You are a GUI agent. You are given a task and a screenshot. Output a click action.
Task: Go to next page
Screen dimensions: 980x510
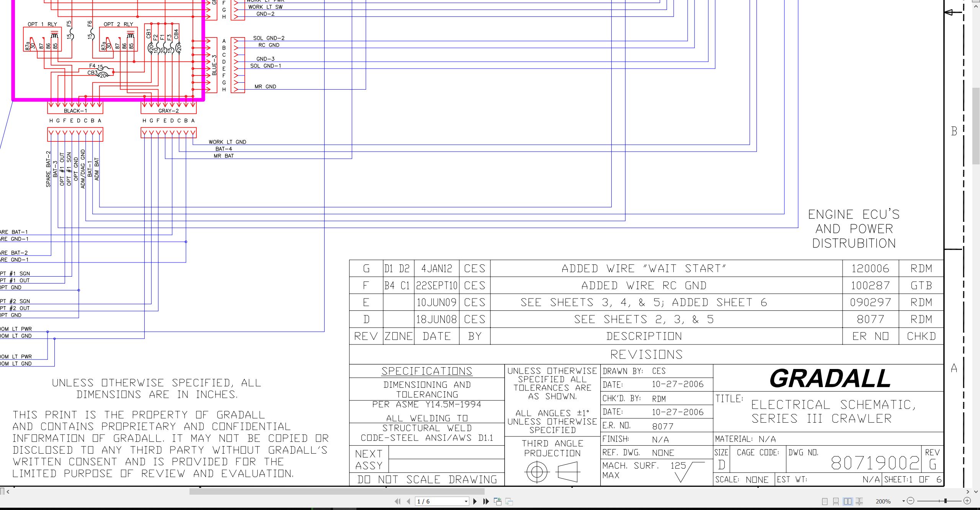475,501
